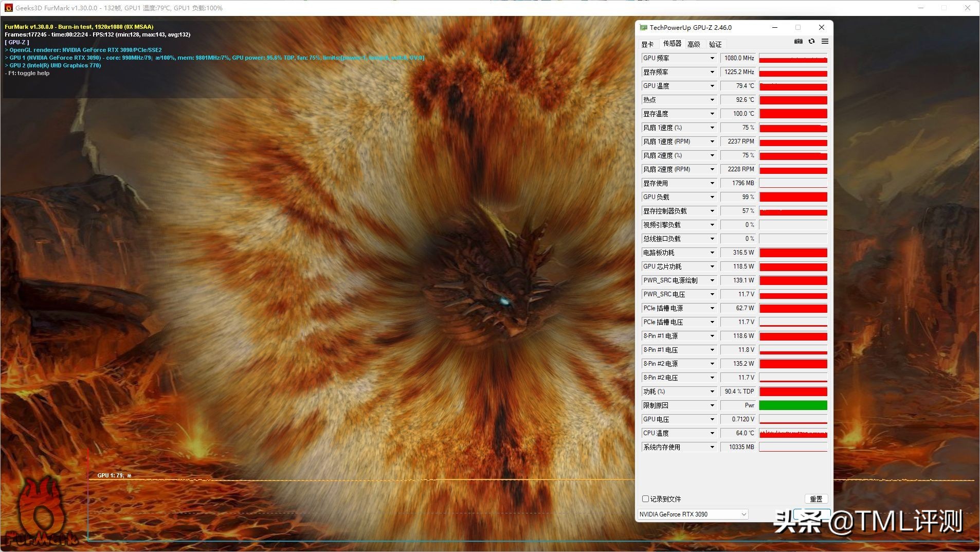Enable the 记录到文件 checkbox
Viewport: 980px width, 552px height.
click(x=645, y=498)
